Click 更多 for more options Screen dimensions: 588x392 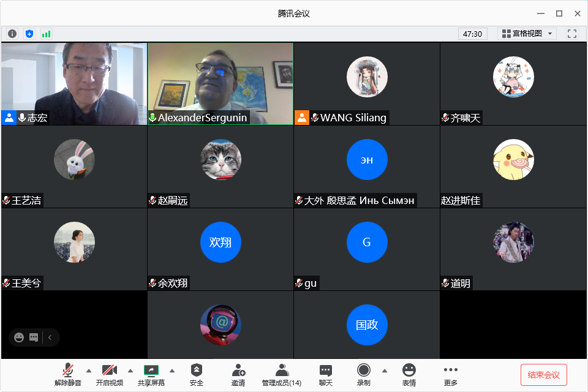pos(451,374)
